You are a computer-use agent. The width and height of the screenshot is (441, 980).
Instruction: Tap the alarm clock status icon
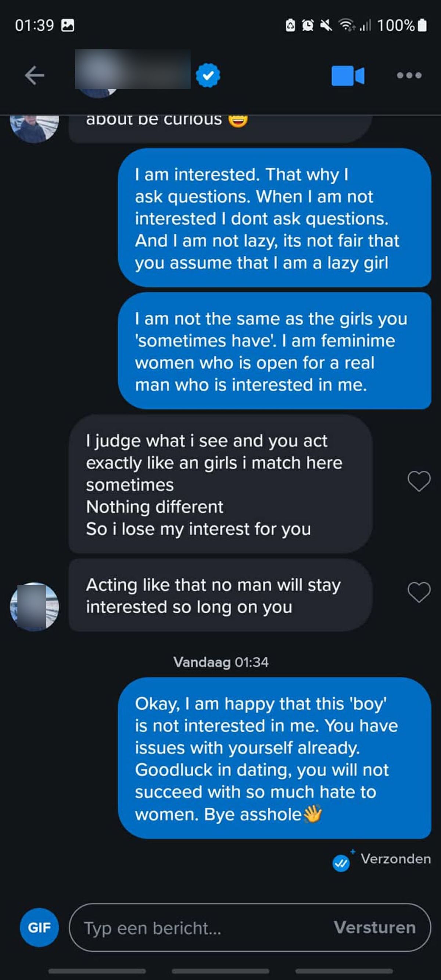[x=308, y=25]
